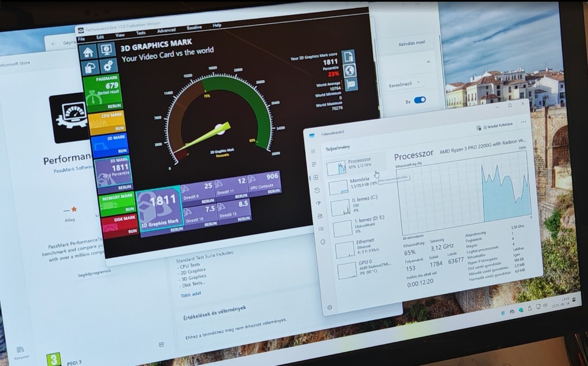Click Microsoft Store back arrow
Image resolution: width=588 pixels, height=366 pixels.
coord(53,43)
